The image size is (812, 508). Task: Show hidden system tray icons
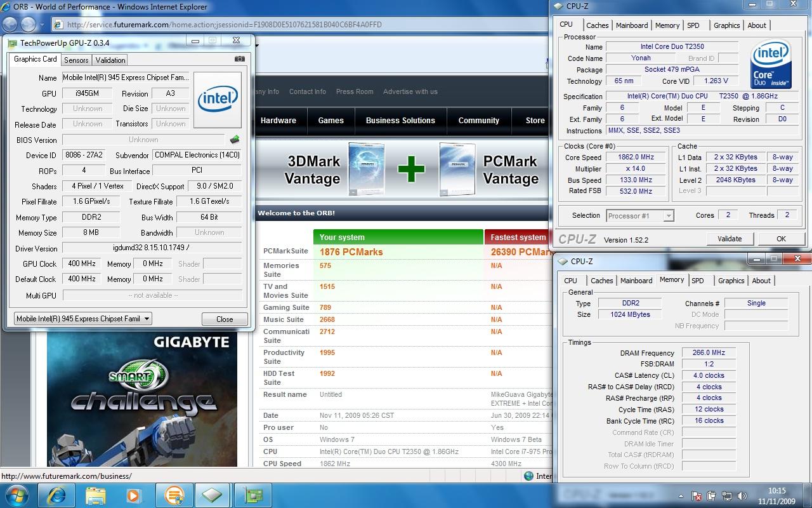click(681, 497)
